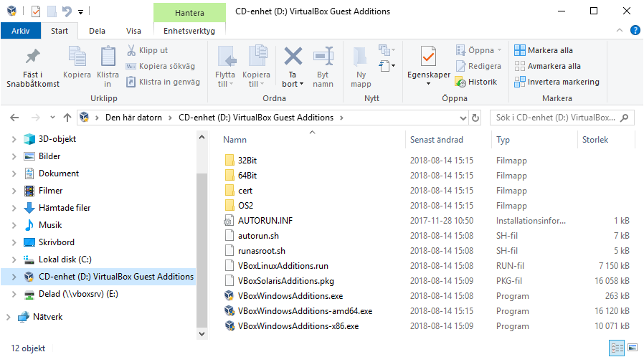Click the Hantera contextual tab

[x=189, y=13]
